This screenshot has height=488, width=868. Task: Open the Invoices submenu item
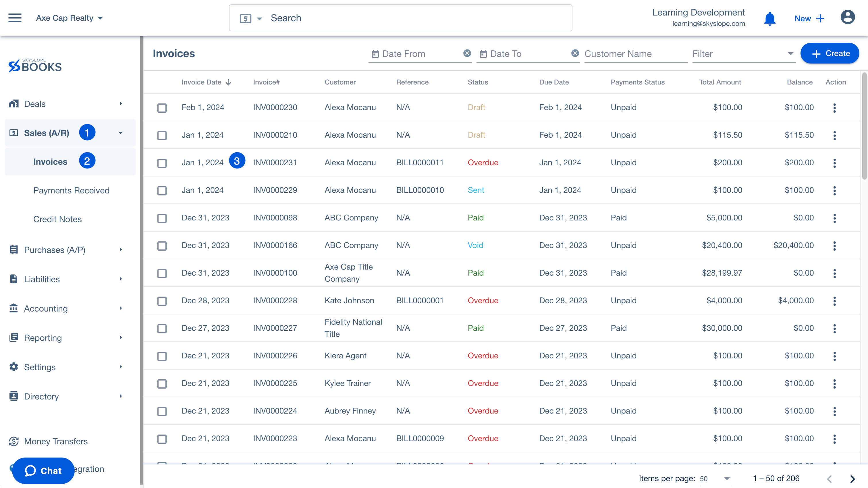point(70,162)
